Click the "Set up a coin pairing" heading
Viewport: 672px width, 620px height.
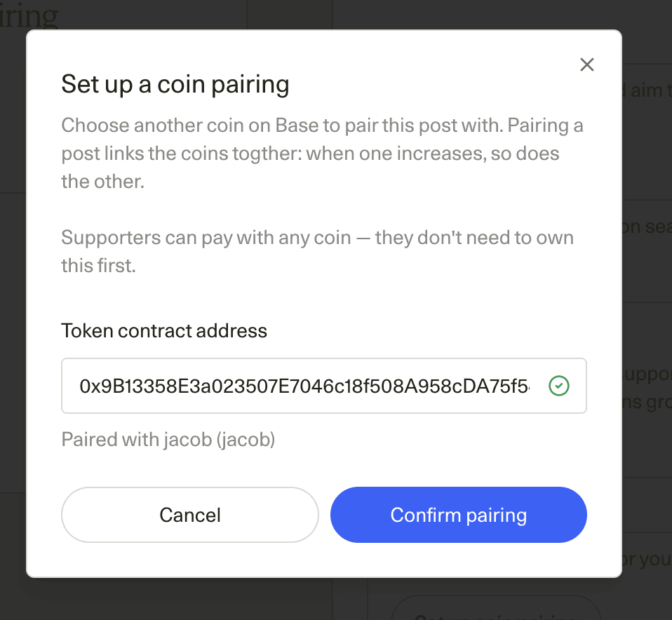175,84
